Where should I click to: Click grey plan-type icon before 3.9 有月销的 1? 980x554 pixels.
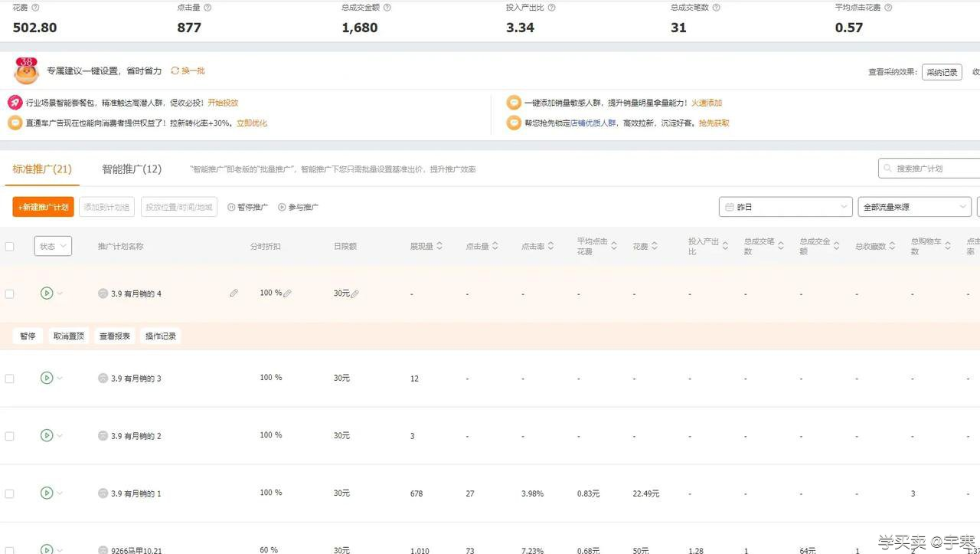click(x=103, y=493)
